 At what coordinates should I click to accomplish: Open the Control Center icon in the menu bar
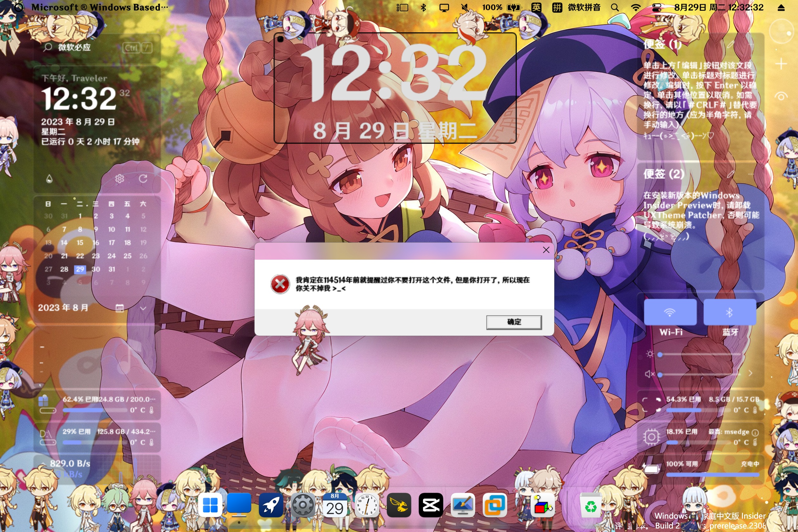[x=656, y=8]
